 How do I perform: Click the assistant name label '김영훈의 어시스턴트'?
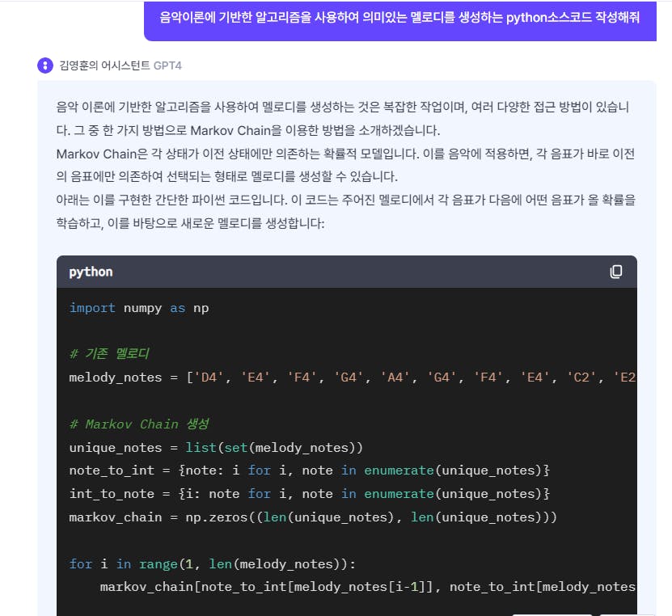click(104, 65)
